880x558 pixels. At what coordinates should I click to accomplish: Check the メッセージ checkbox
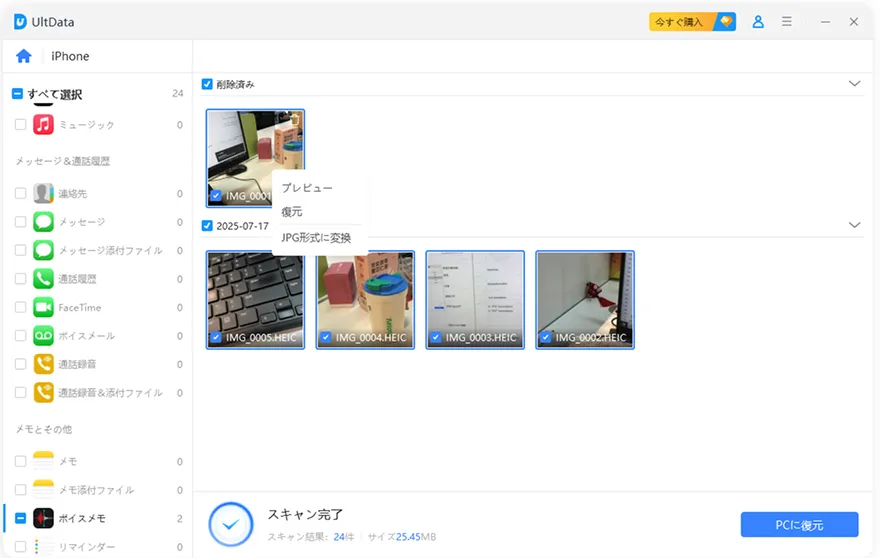[20, 222]
